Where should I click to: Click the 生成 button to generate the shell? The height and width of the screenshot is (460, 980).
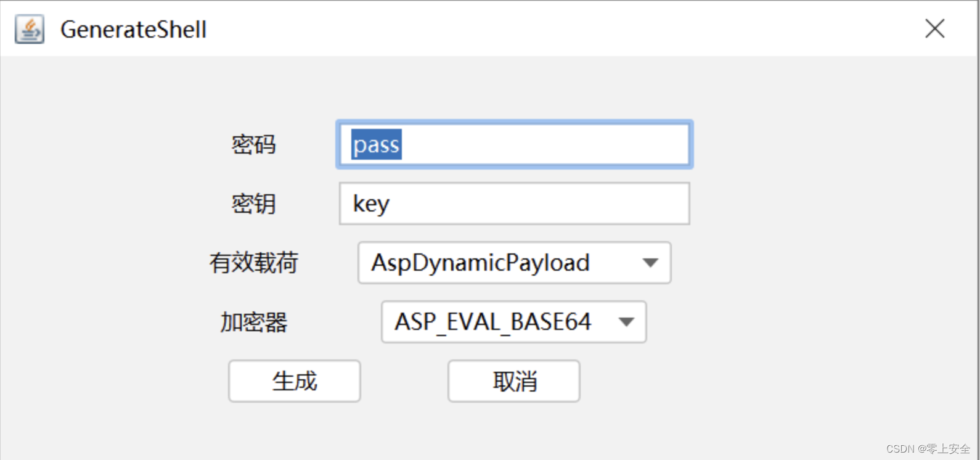(x=294, y=380)
